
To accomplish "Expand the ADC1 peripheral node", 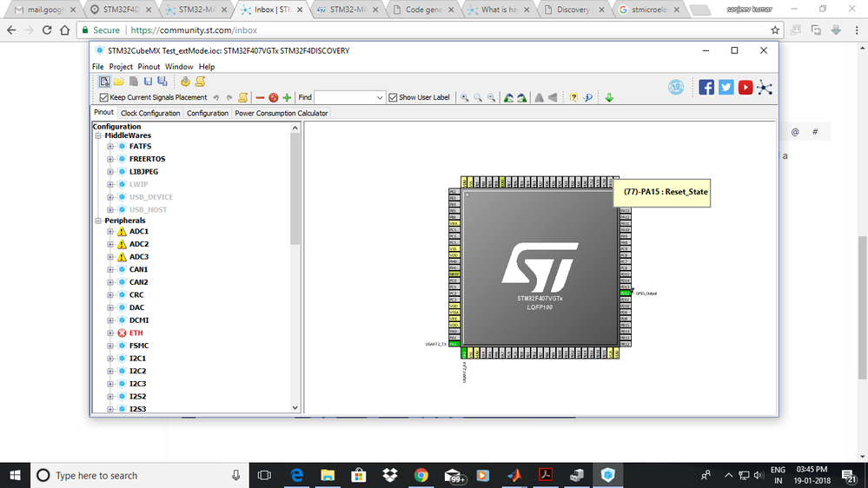I will 110,232.
